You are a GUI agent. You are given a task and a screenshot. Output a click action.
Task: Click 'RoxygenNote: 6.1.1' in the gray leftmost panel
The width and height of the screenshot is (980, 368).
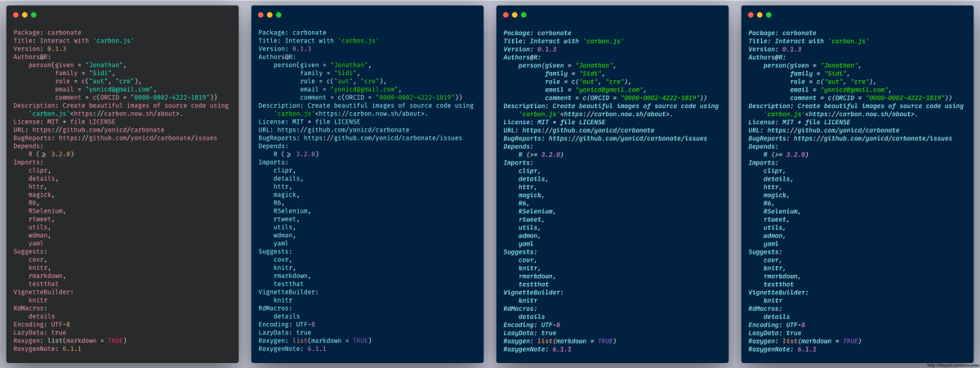(x=47, y=349)
